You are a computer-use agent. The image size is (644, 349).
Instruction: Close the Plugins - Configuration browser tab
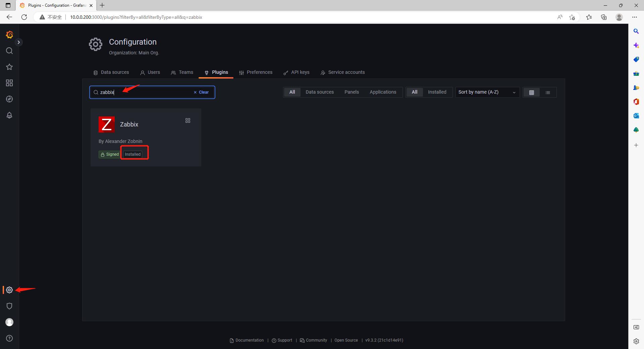tap(91, 5)
